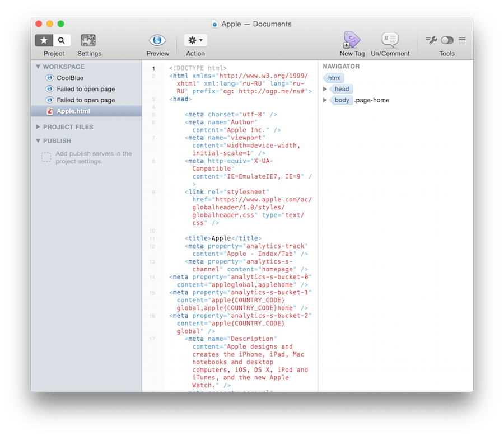
Task: Expand the head node in Navigator
Action: [x=325, y=89]
